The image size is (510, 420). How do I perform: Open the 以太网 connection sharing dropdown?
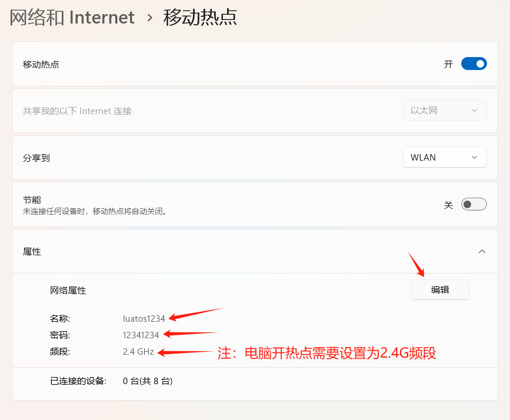(x=445, y=111)
